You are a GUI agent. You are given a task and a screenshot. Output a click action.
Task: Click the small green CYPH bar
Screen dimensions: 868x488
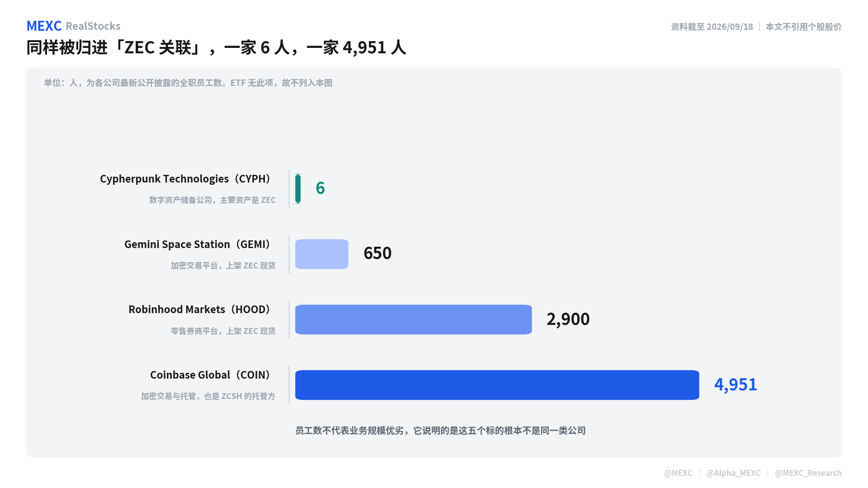298,189
